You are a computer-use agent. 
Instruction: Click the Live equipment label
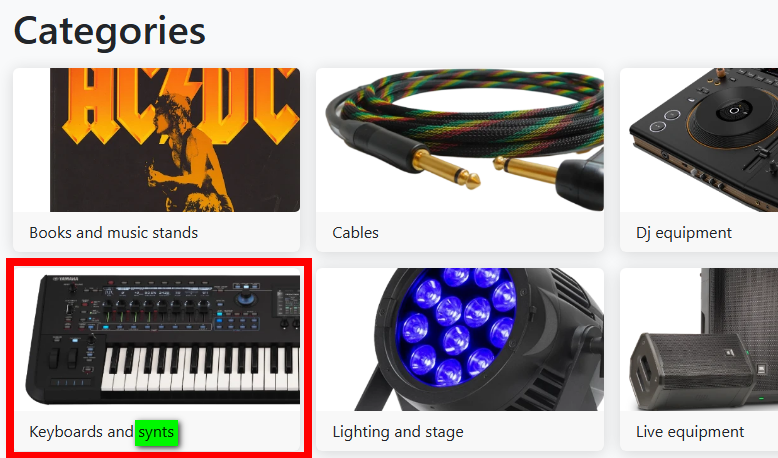point(690,432)
